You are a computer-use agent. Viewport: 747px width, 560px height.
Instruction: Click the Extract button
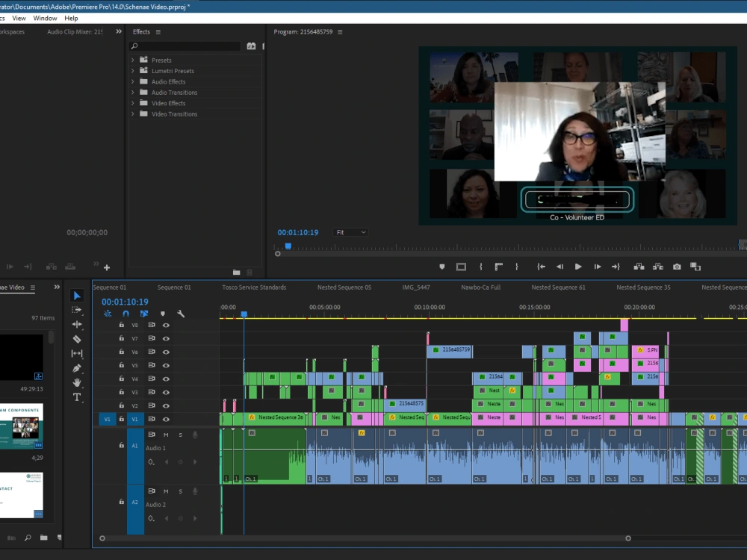click(x=658, y=267)
